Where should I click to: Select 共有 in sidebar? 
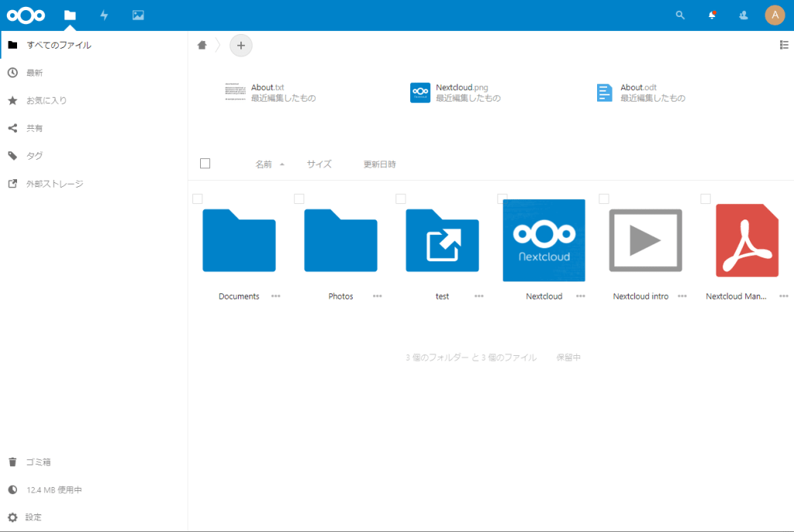[94, 128]
